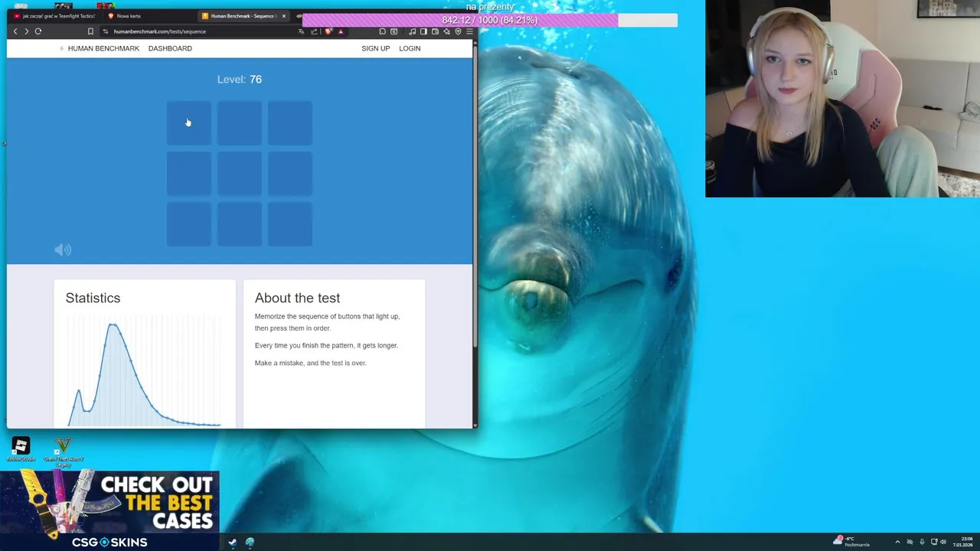
Task: Click the SIGN UP link
Action: pyautogui.click(x=375, y=48)
